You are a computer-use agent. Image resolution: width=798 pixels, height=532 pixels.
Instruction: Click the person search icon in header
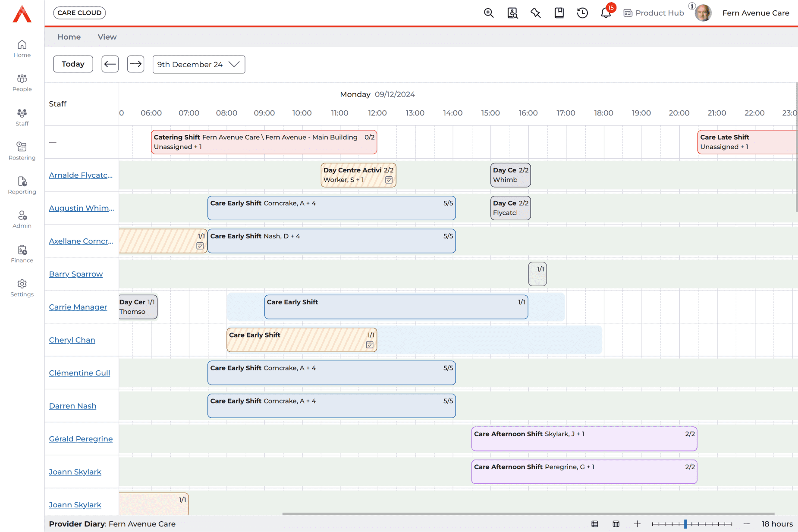(x=512, y=13)
